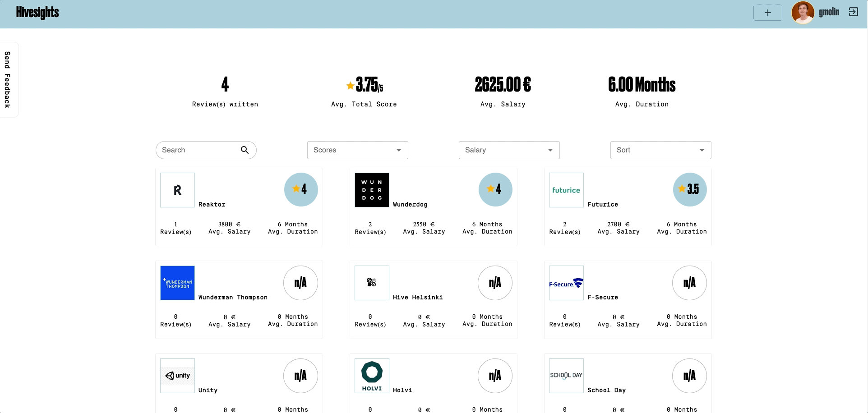Open the Sort dropdown
This screenshot has height=413, width=868.
pos(661,150)
